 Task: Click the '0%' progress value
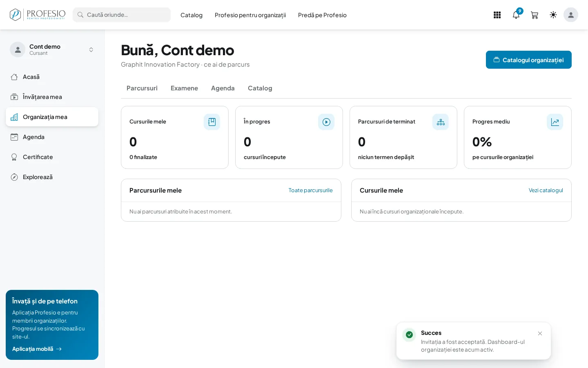pyautogui.click(x=482, y=142)
